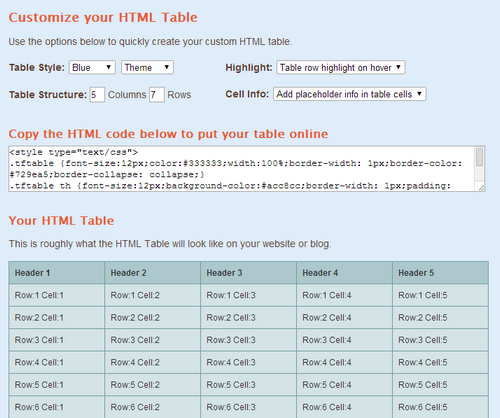This screenshot has height=418, width=500.
Task: Select cell Row:6 Cell:1
Action: [57, 407]
